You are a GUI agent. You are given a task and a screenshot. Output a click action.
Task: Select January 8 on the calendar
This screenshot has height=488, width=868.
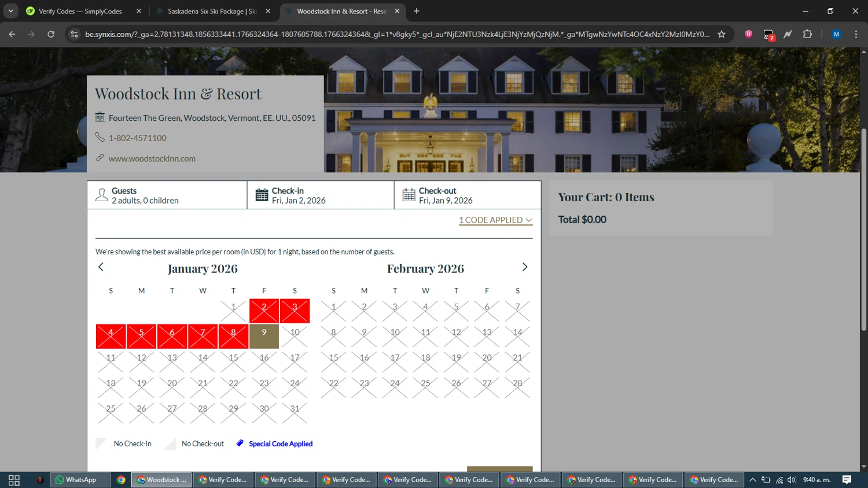click(234, 337)
